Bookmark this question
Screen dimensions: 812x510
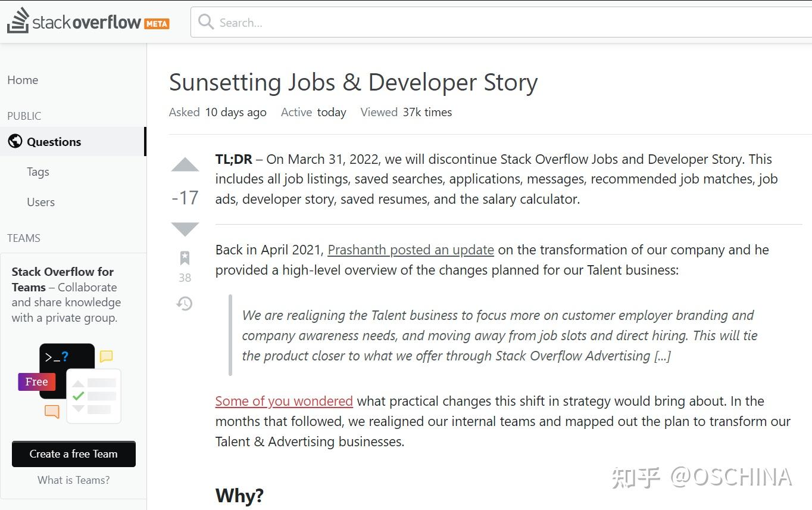tap(185, 258)
